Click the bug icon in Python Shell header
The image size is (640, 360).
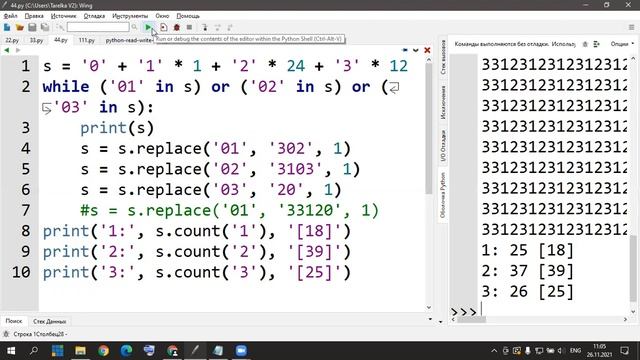(585, 44)
